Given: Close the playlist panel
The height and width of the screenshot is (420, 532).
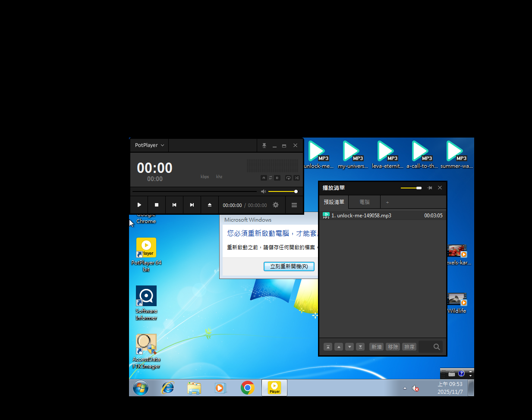Looking at the screenshot, I should 440,188.
